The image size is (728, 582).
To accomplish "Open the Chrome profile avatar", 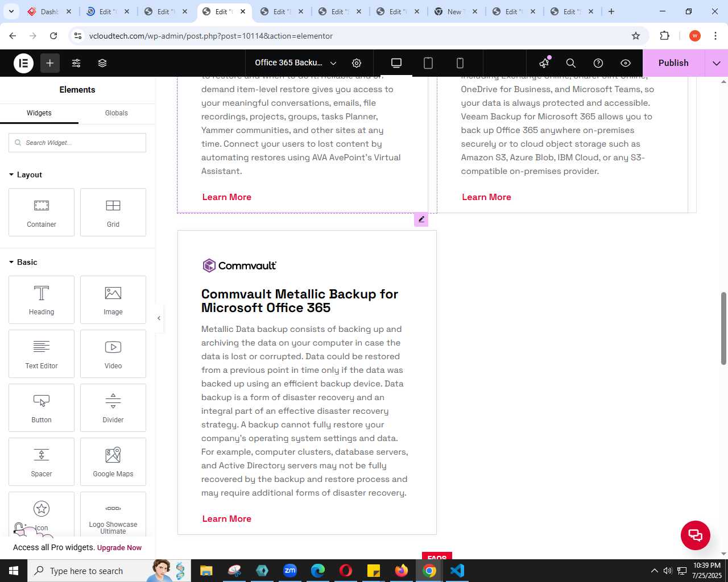I will tap(694, 36).
